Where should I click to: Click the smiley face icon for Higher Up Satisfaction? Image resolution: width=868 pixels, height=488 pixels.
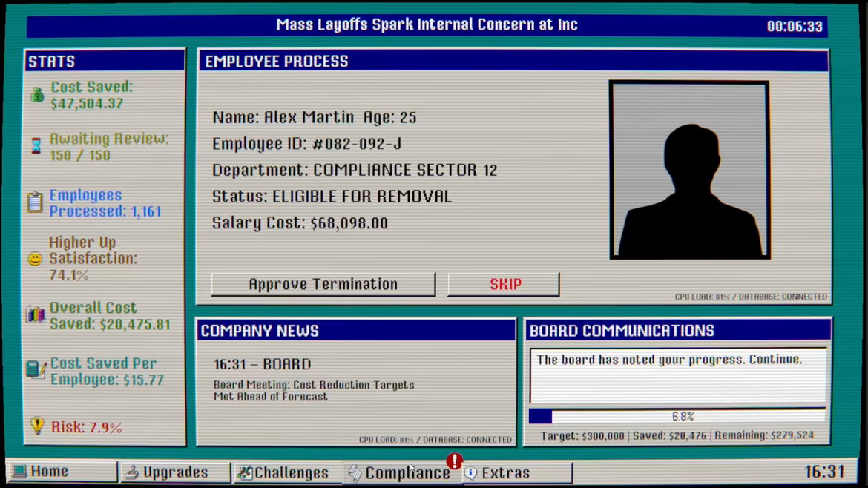coord(35,258)
